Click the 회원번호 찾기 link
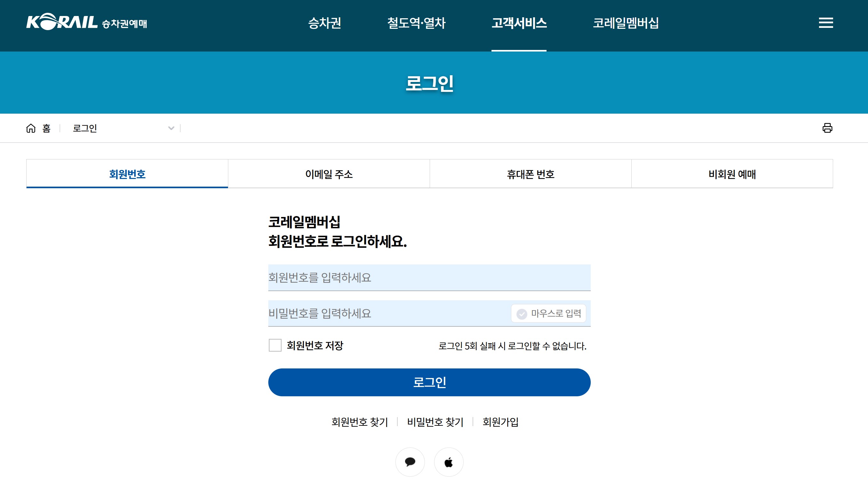 click(x=360, y=422)
